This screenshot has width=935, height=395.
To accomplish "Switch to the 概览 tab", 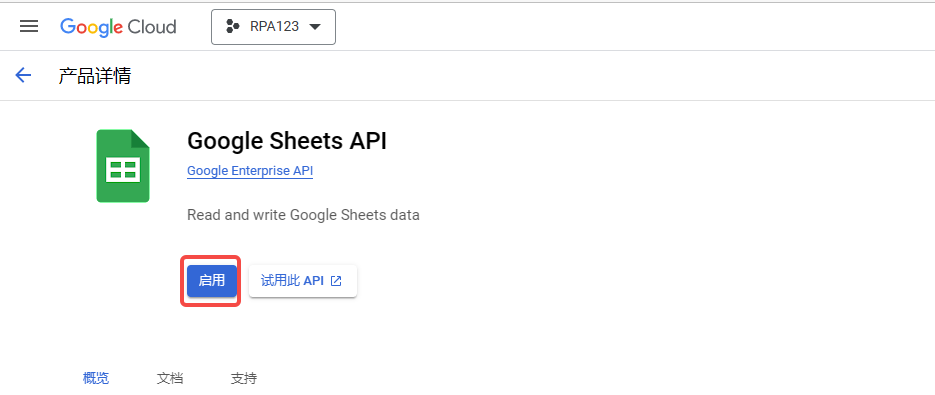I will point(96,378).
